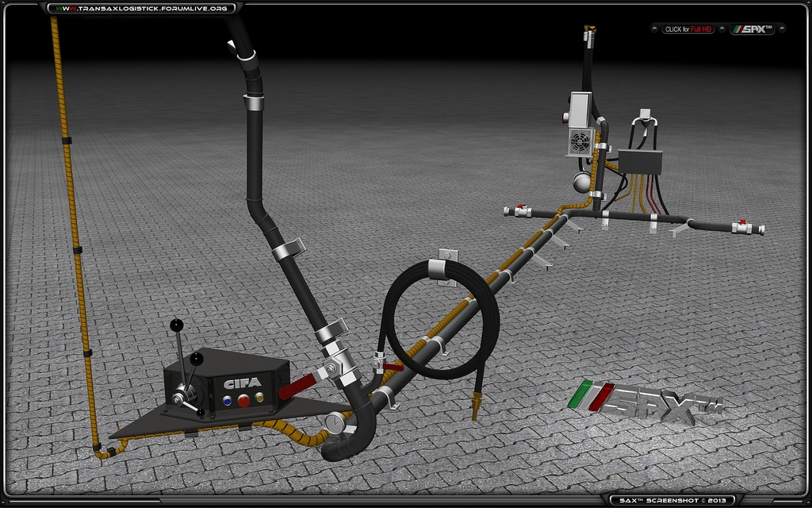Image resolution: width=812 pixels, height=508 pixels.
Task: Click the "CLICK for Full HD" button
Action: tap(688, 29)
